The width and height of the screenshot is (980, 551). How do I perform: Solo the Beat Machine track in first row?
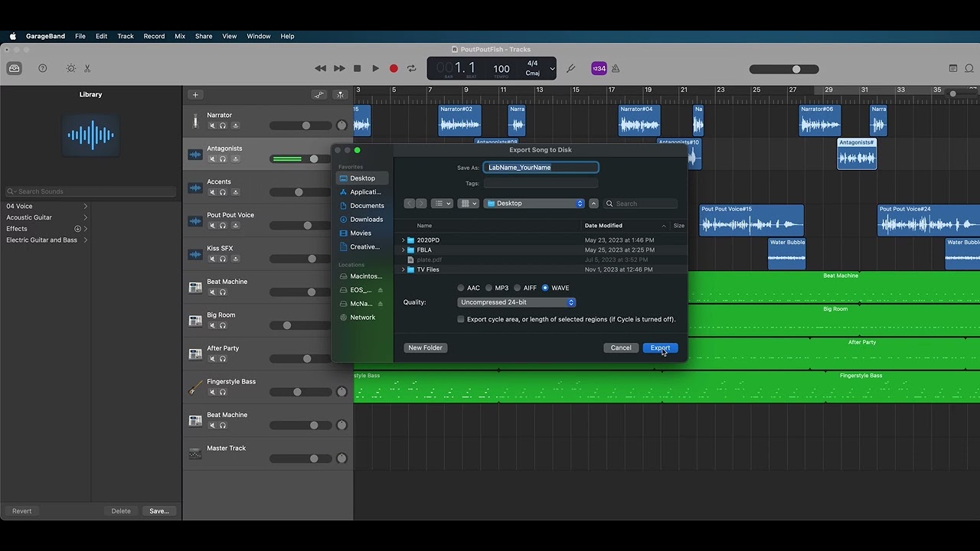pyautogui.click(x=223, y=292)
